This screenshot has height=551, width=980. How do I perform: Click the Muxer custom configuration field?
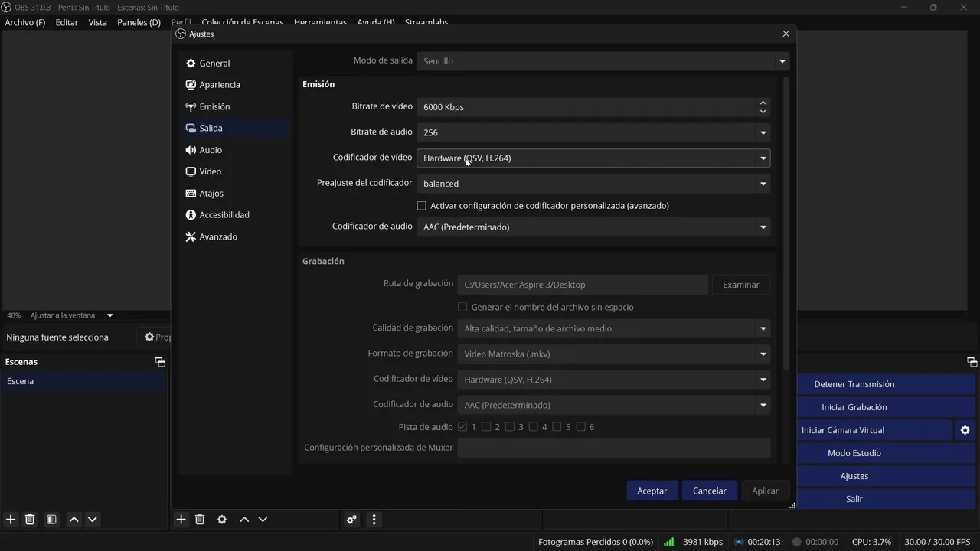[614, 448]
